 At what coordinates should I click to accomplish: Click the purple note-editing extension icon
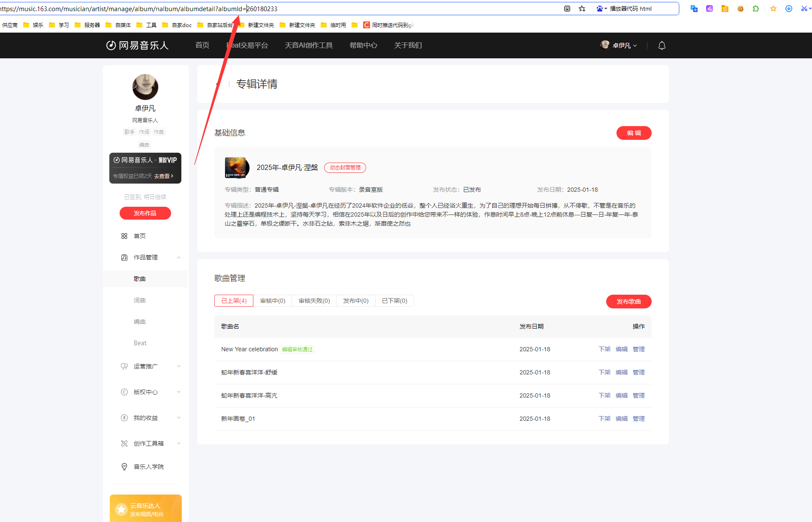[x=709, y=9]
